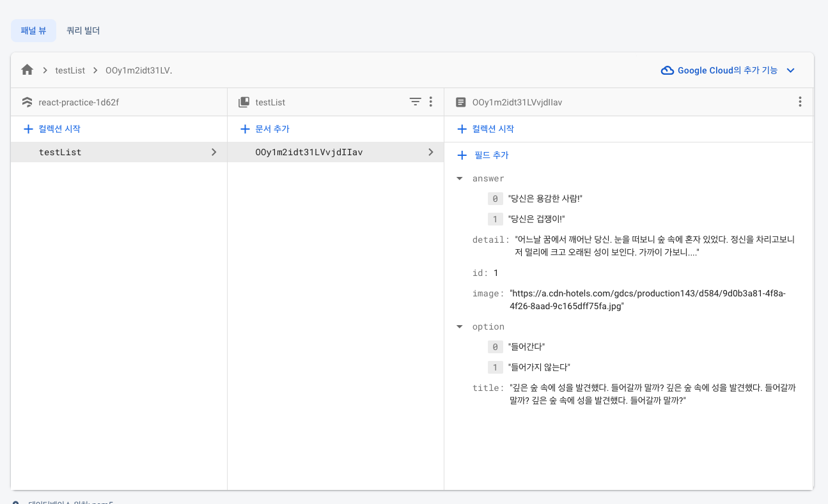
Task: Open the filter icon in testList column
Action: pos(416,102)
